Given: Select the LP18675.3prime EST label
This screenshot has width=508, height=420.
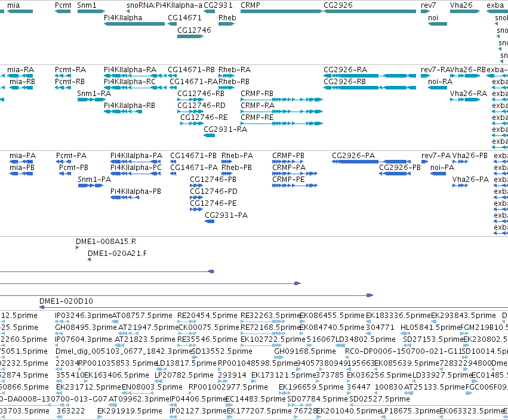Looking at the screenshot, I should 410,411.
